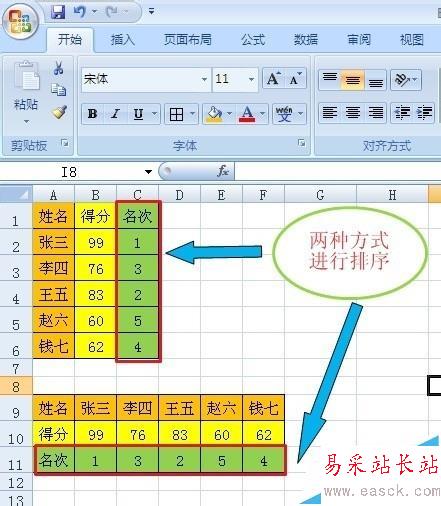The image size is (441, 506).
Task: Save the workbook with the floppy icon
Action: [58, 12]
